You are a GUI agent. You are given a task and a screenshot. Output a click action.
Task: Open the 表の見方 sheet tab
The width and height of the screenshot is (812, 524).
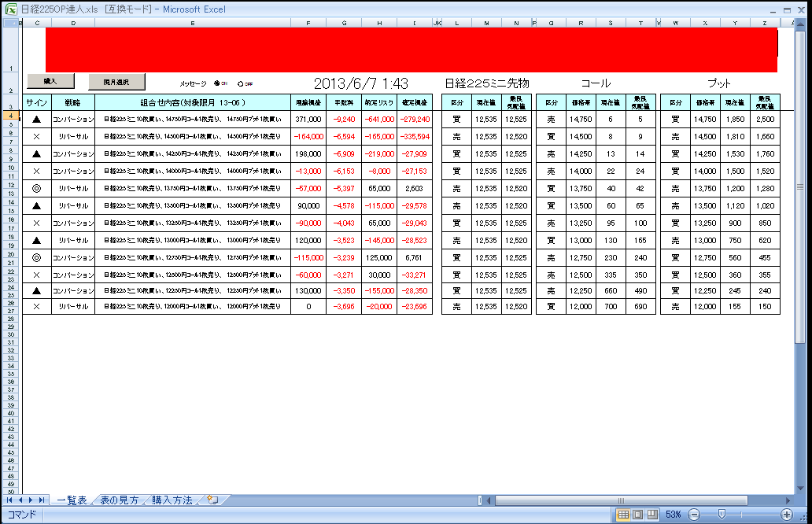pyautogui.click(x=119, y=500)
